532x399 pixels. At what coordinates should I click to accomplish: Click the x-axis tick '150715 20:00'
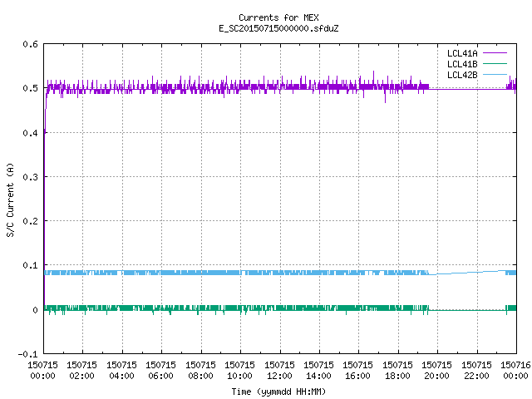(436, 371)
